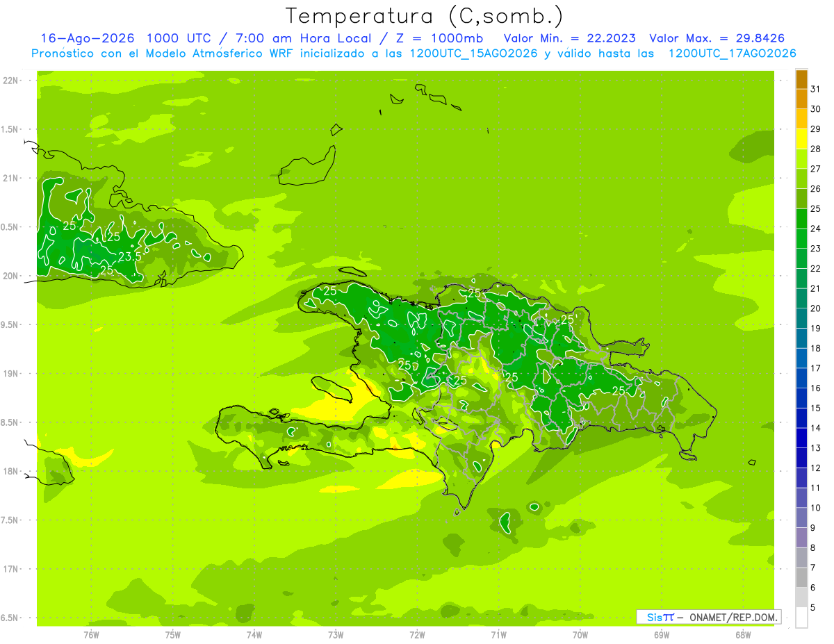Click the '17N' latitude label
Viewport: 834px width, 644px height.
click(10, 569)
